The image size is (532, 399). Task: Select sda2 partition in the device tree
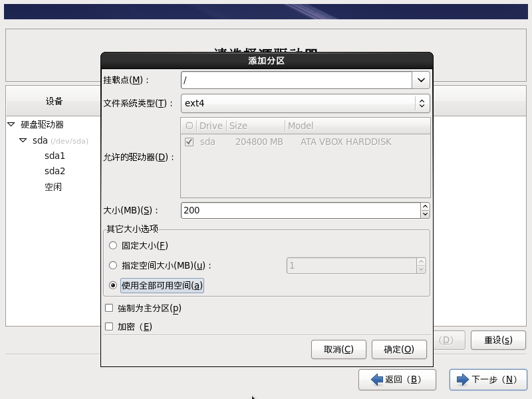coord(55,171)
